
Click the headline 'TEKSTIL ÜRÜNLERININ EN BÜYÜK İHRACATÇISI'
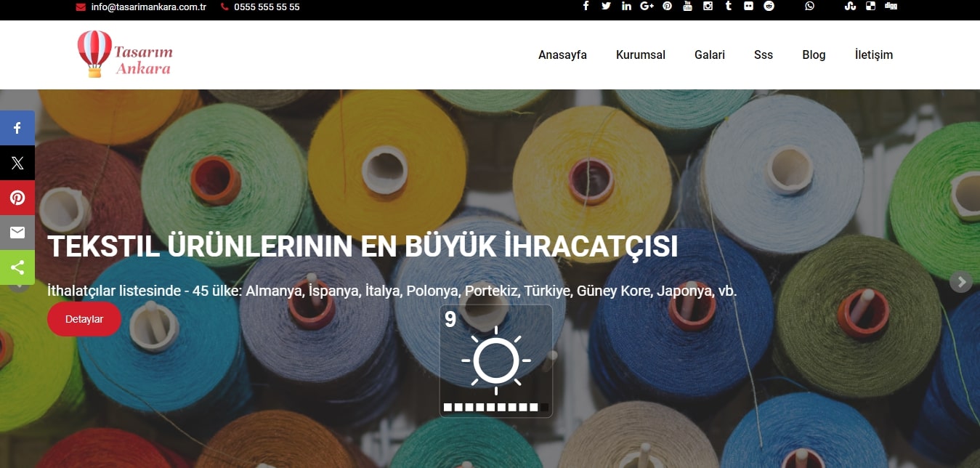coord(363,246)
